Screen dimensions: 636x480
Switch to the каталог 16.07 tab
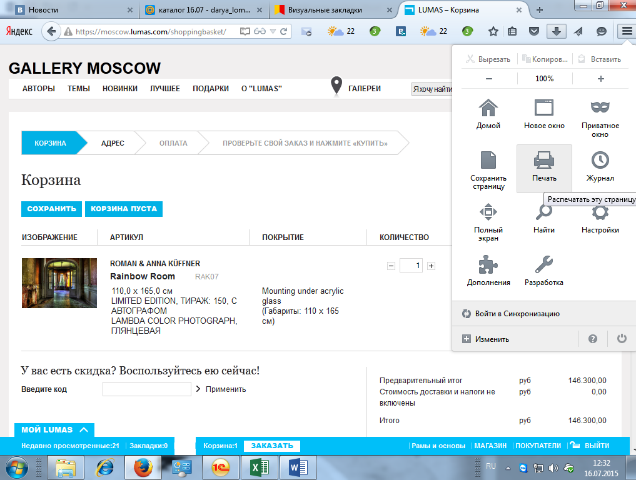tap(203, 10)
